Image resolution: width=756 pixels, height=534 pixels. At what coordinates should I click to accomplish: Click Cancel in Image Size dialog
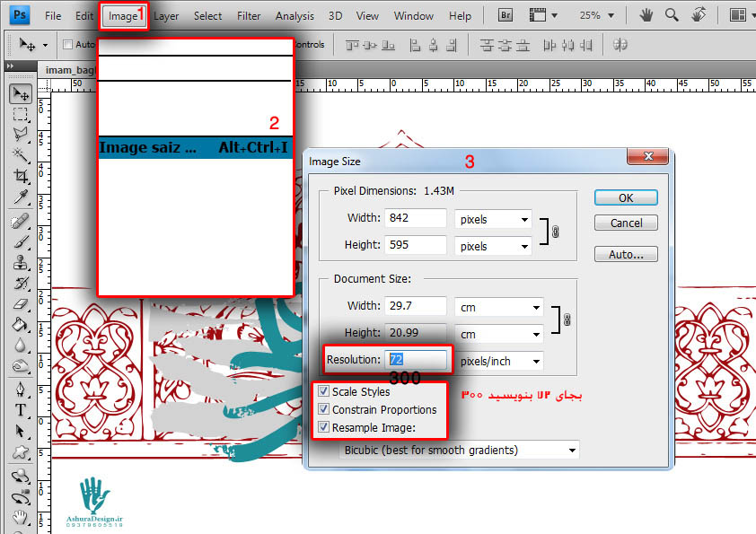click(626, 223)
